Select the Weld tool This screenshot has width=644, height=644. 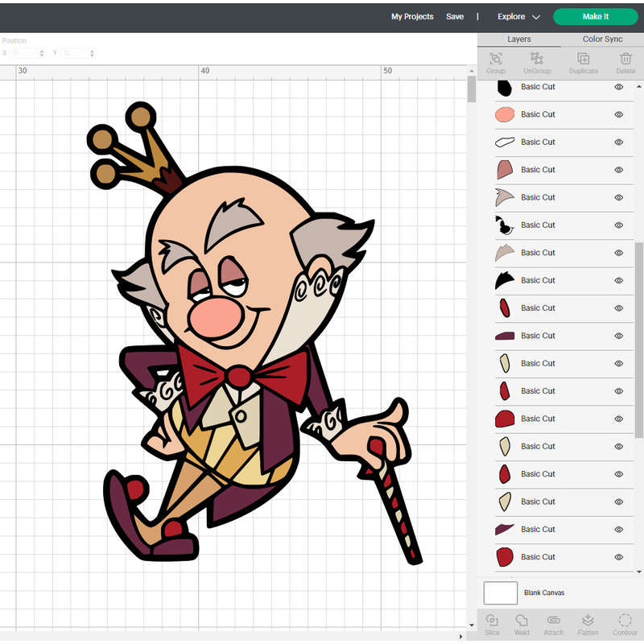click(522, 624)
